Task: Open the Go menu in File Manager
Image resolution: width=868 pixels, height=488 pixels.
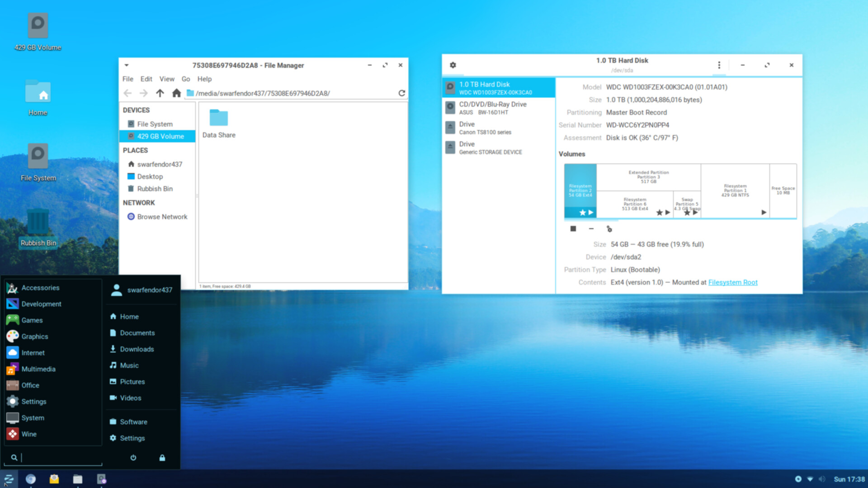Action: 185,79
